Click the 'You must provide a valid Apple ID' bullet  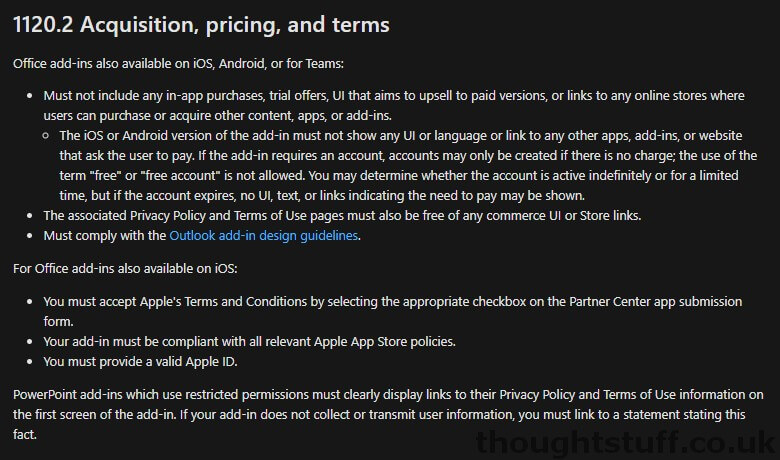pos(140,362)
